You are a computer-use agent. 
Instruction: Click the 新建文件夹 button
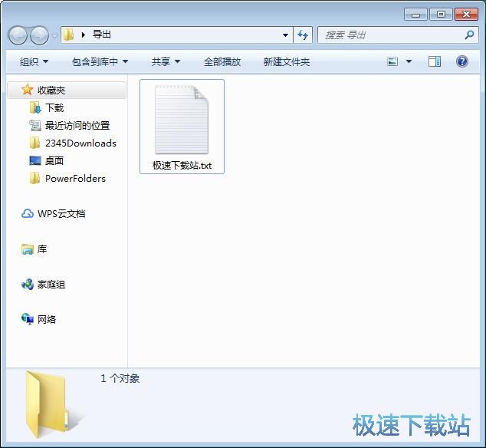pos(287,61)
